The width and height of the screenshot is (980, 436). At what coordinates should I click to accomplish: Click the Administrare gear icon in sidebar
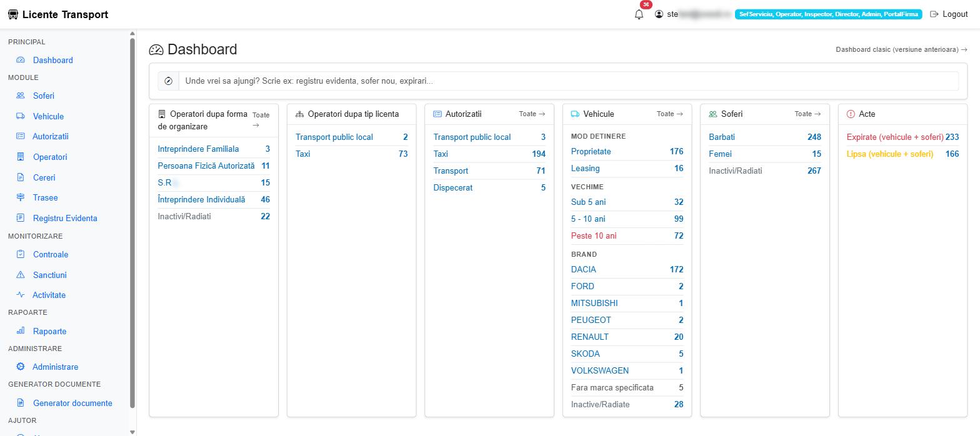tap(21, 367)
